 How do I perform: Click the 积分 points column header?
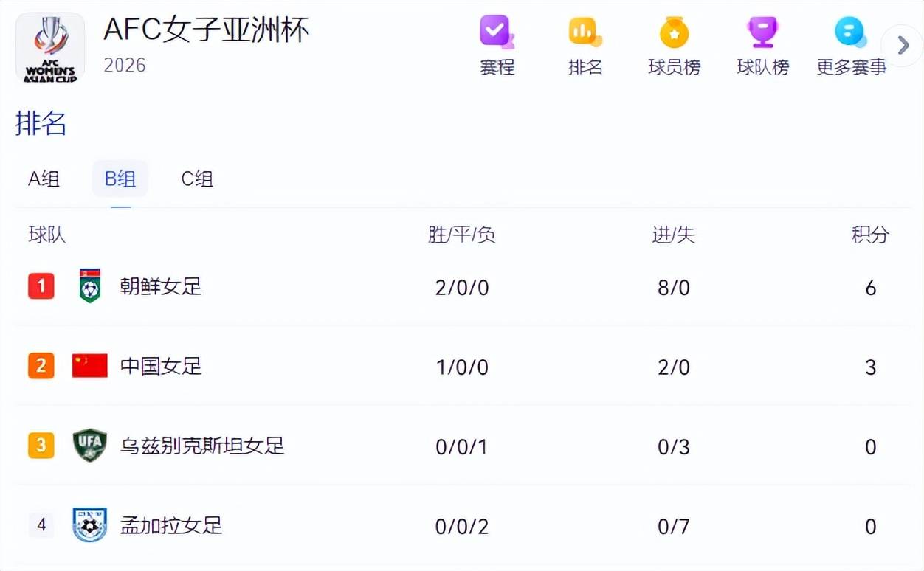click(x=870, y=235)
